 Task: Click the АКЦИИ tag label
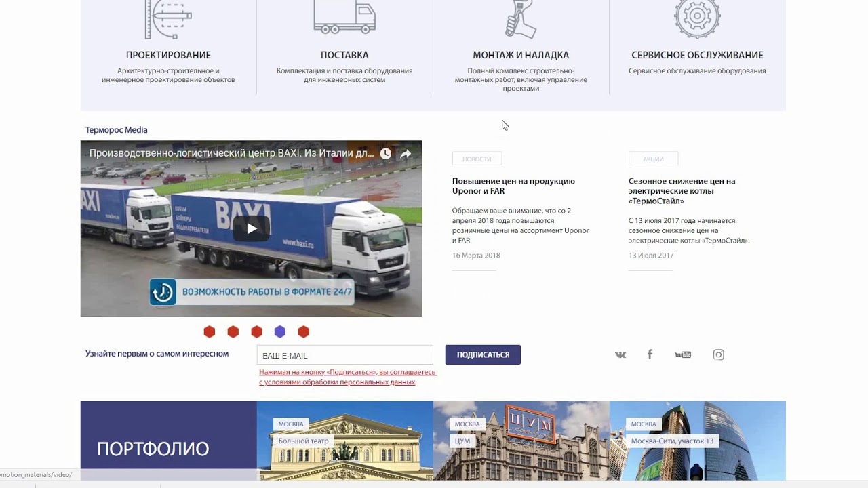pyautogui.click(x=653, y=159)
